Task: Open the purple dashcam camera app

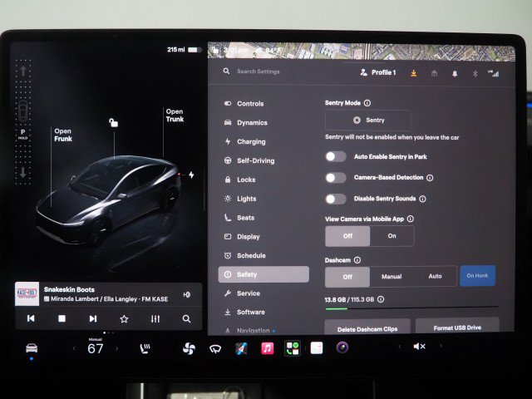Action: coord(342,347)
